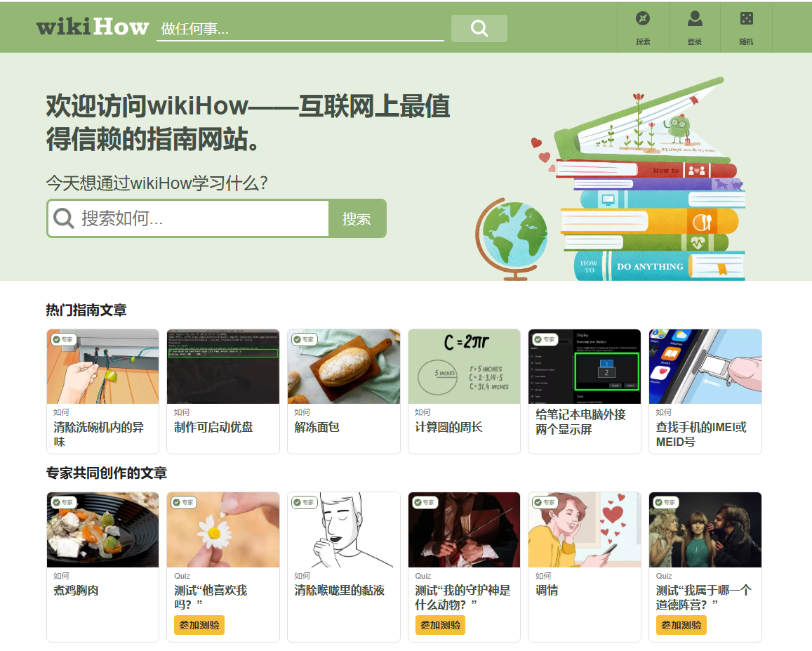Viewport: 812px width, 651px height.
Task: Open quiz 我属于哪一个道德阵营
Action: (x=704, y=598)
